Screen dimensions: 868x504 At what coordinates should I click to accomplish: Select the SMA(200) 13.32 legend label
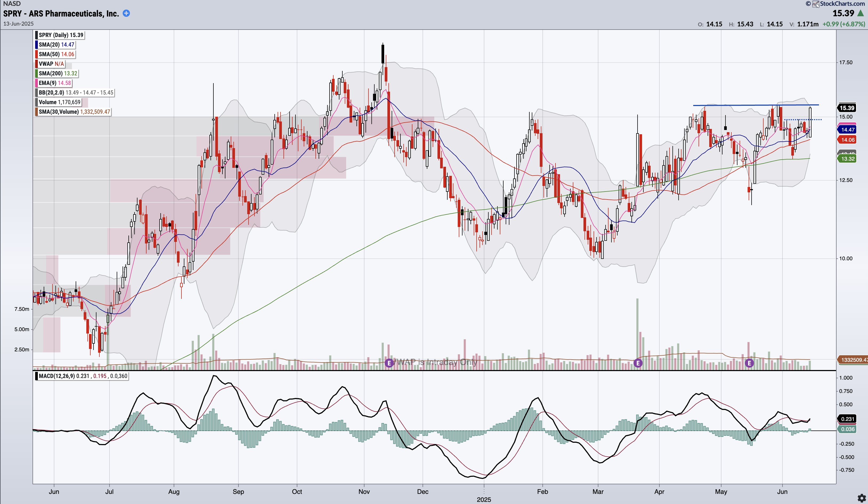57,74
